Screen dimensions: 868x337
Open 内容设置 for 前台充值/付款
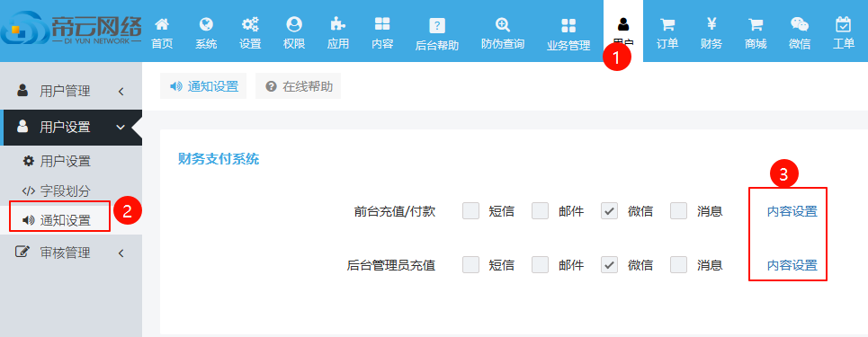(792, 211)
